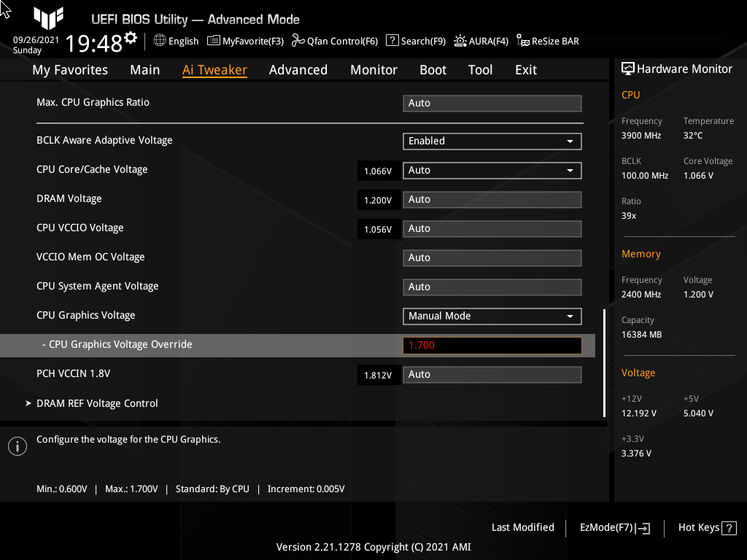Expand DRAM REF Voltage Control
This screenshot has height=560, width=747.
click(97, 402)
